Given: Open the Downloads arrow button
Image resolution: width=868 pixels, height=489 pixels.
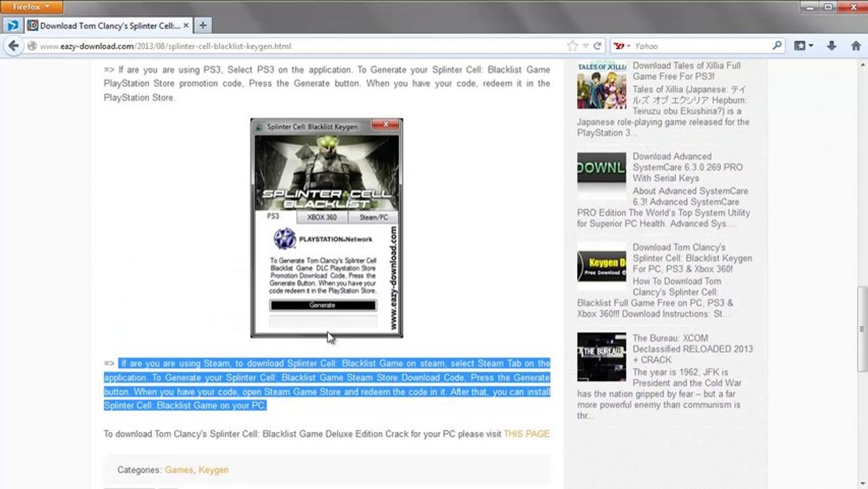Looking at the screenshot, I should [x=831, y=46].
